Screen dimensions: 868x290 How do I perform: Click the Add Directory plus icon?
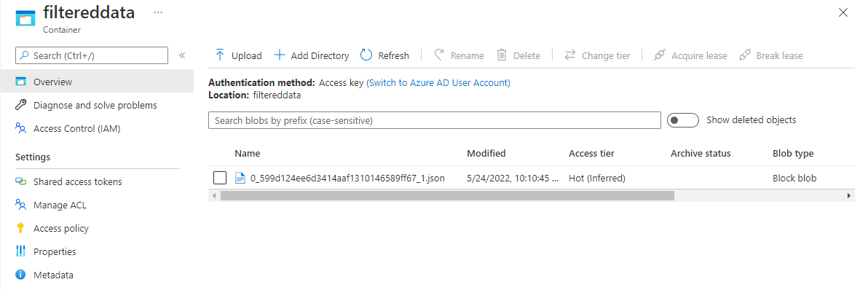click(280, 55)
